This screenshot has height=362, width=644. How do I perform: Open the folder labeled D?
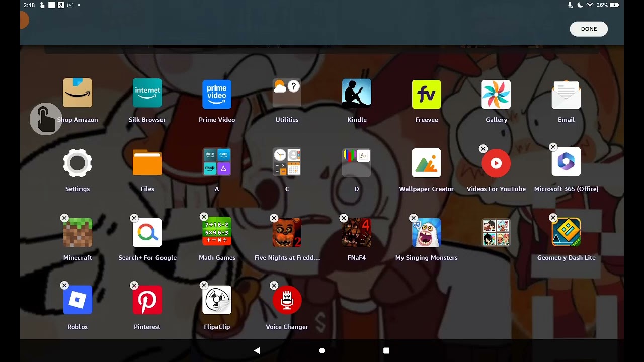point(357,162)
